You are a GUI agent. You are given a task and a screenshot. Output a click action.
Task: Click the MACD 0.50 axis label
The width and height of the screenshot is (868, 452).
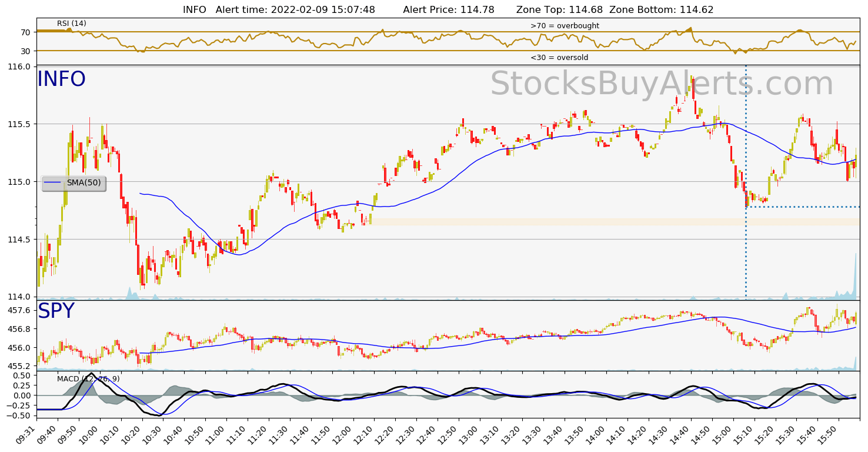(x=22, y=375)
